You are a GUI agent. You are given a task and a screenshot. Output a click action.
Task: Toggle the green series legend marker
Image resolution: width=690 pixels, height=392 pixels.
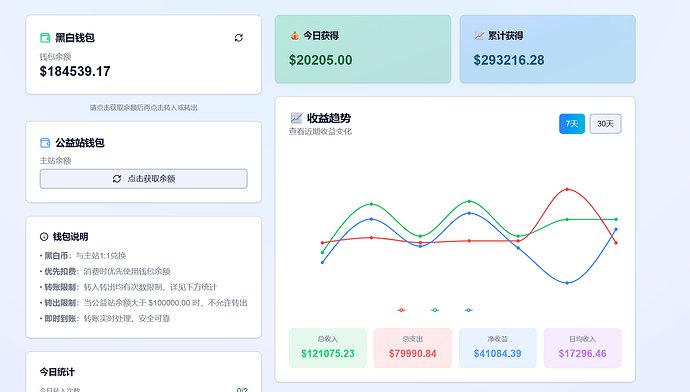click(x=435, y=310)
